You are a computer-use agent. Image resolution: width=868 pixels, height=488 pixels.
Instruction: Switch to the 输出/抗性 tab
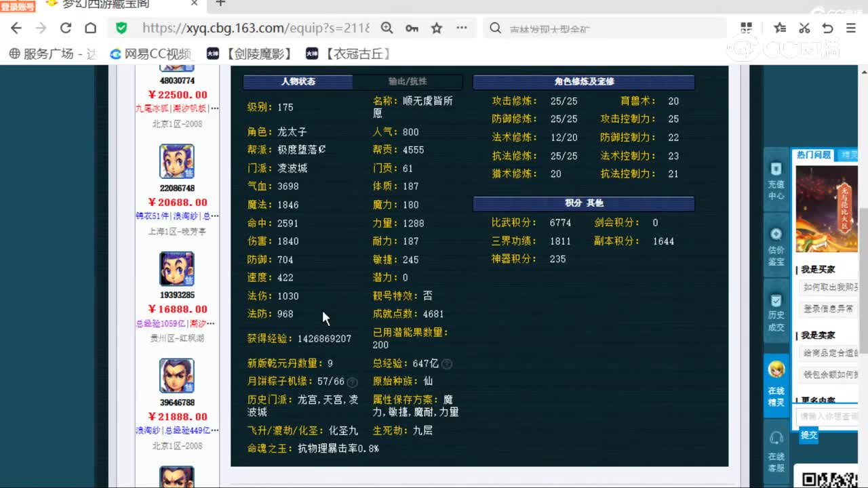tap(407, 81)
